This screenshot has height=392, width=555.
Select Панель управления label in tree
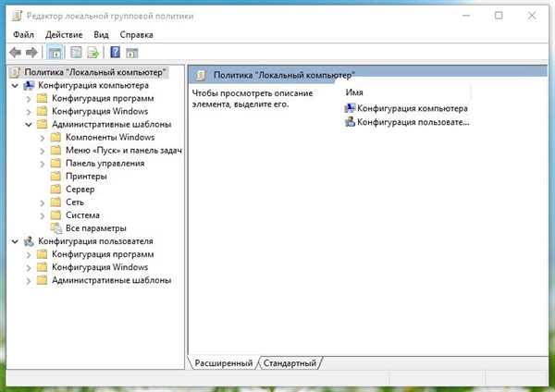point(105,163)
